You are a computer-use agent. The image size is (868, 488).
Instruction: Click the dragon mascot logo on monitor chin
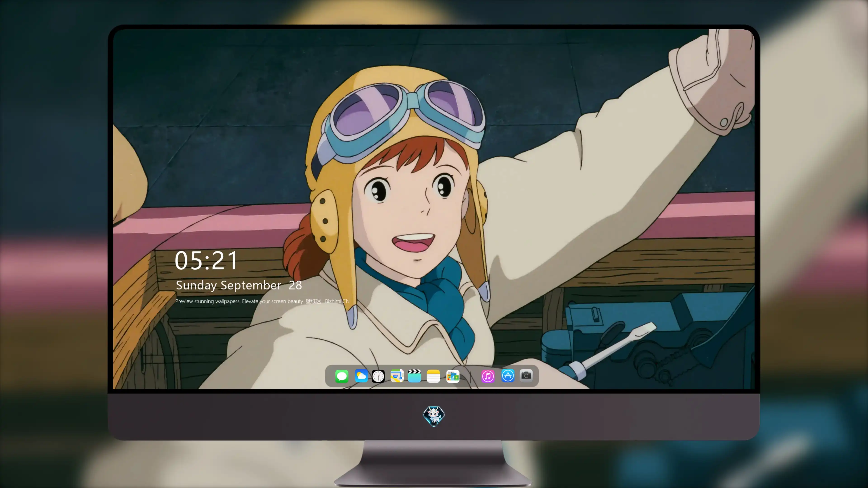pos(434,416)
